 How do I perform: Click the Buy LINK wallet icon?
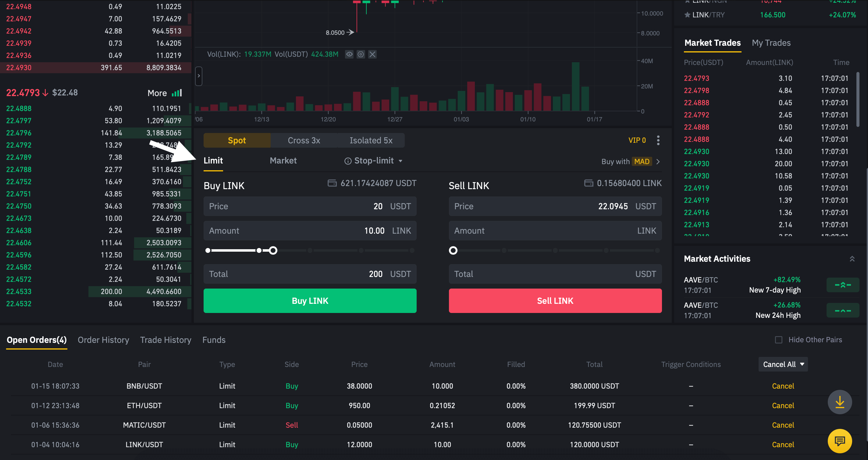(332, 183)
